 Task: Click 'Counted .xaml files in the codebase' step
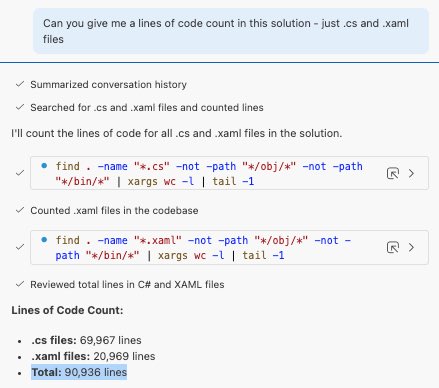(x=114, y=210)
